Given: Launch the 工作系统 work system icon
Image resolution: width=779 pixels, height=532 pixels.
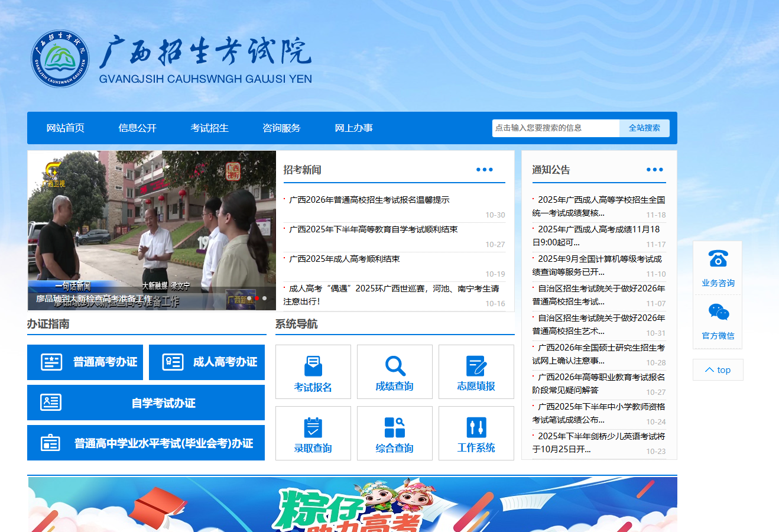Looking at the screenshot, I should pyautogui.click(x=476, y=427).
